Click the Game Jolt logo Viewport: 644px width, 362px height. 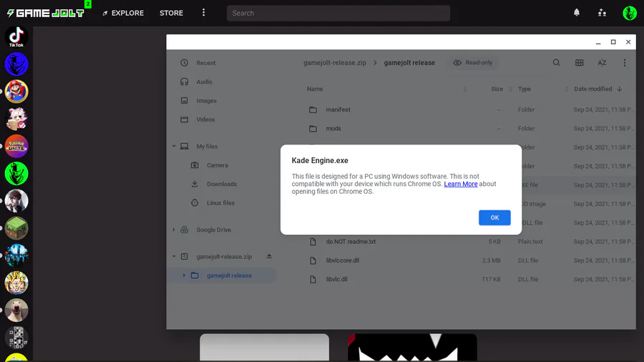tap(45, 13)
